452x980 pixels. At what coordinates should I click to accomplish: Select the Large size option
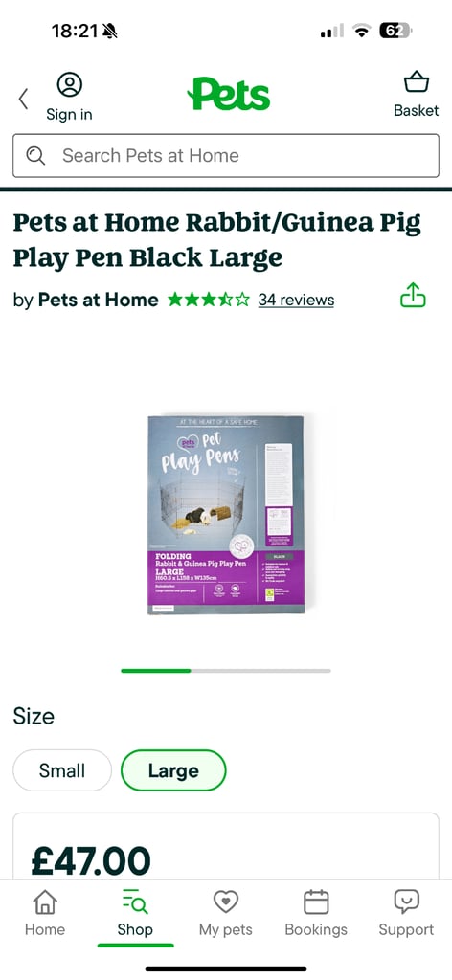tap(173, 770)
